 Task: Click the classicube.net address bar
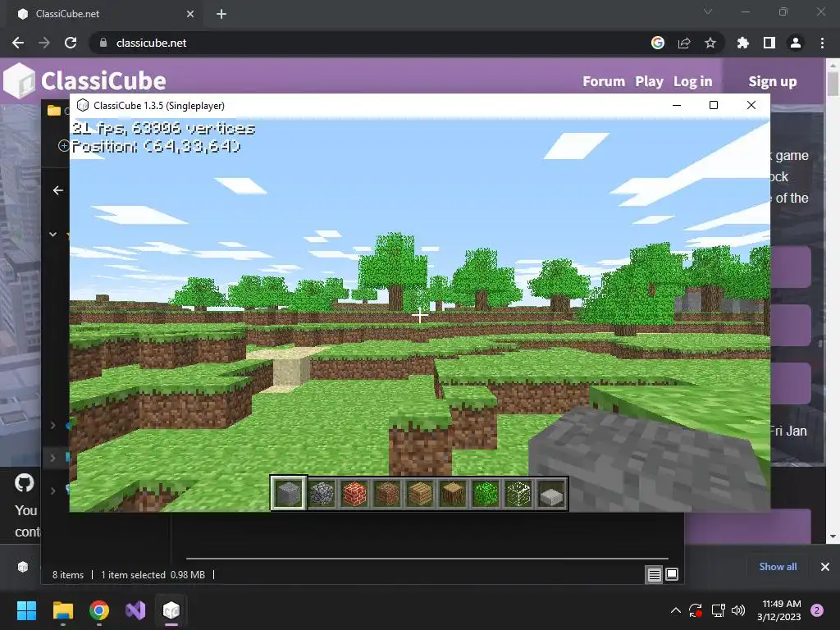click(x=370, y=43)
